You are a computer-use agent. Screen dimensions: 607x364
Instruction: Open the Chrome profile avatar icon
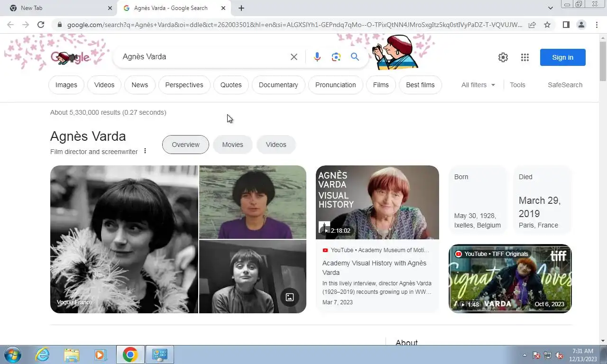(x=581, y=25)
